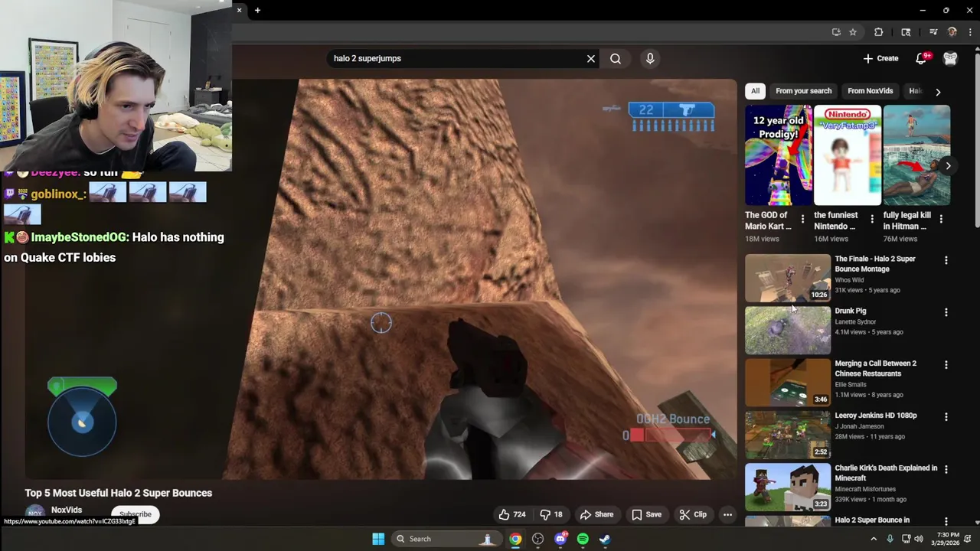Screen dimensions: 980x551
Task: Clear the YouTube search box text
Action: (x=591, y=58)
